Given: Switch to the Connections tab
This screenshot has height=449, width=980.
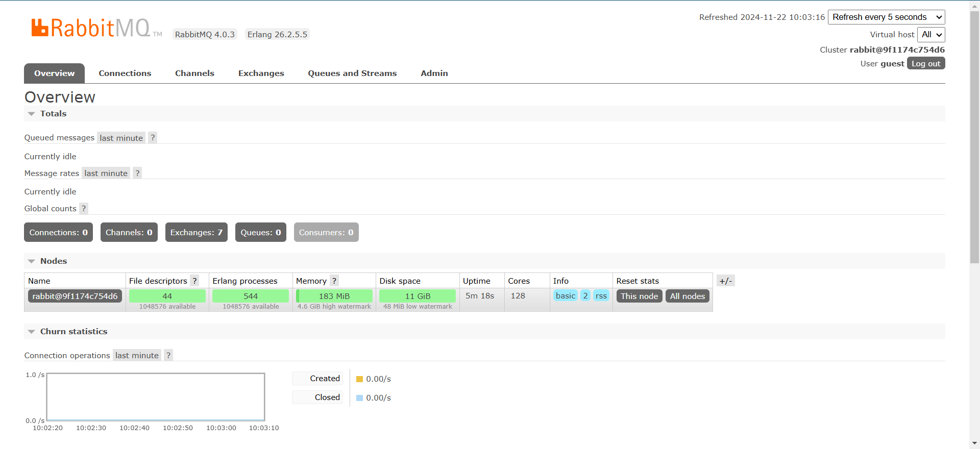Looking at the screenshot, I should (x=125, y=73).
